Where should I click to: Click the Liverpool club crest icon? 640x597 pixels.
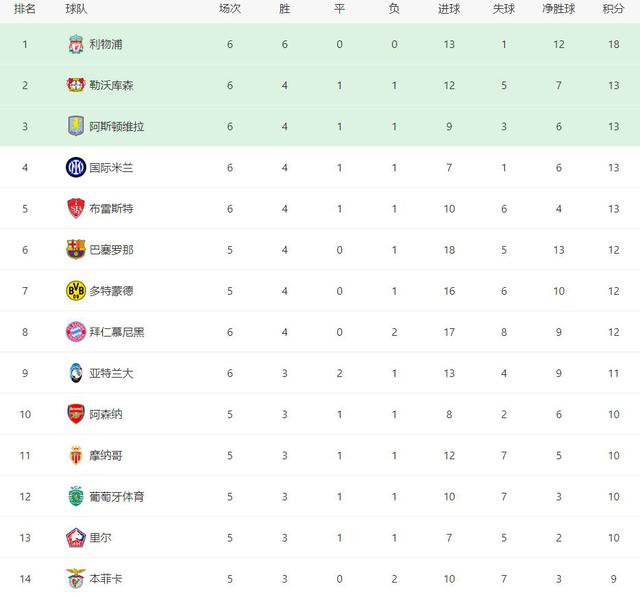point(76,45)
